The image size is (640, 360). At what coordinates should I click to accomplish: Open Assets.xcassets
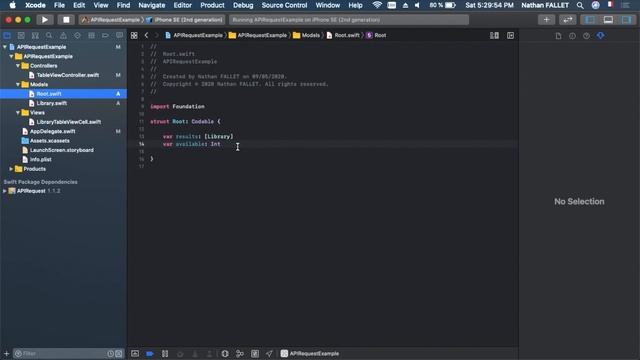pos(49,141)
